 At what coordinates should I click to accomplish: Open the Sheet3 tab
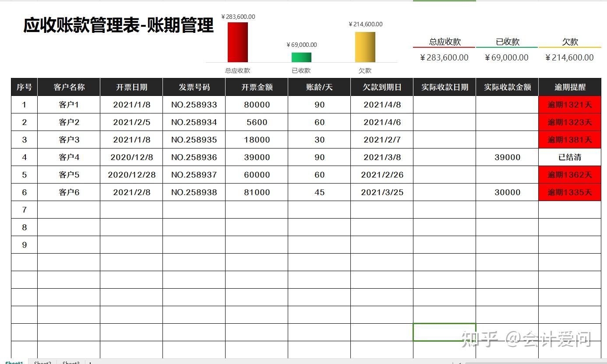click(70, 362)
